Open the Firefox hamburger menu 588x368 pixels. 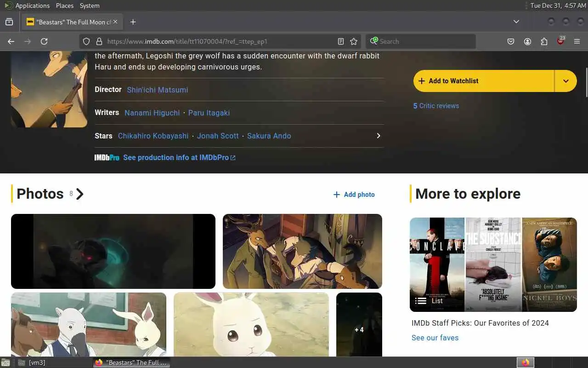(577, 41)
